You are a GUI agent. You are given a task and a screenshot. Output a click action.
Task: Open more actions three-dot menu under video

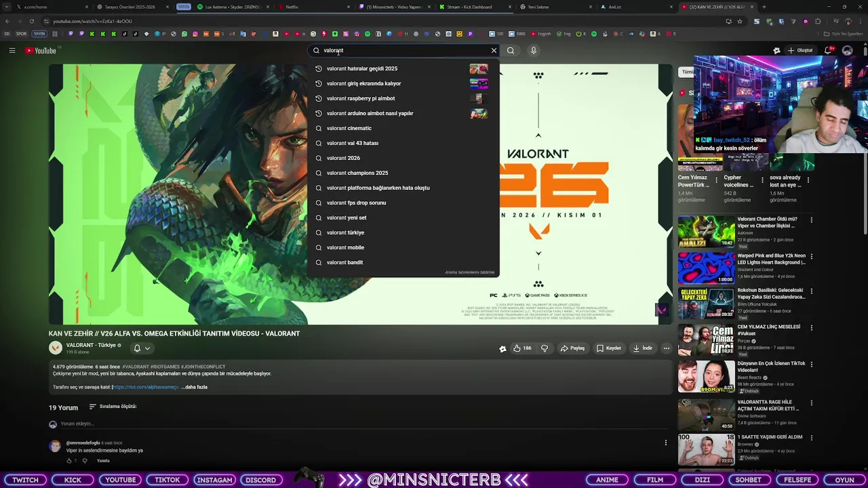tap(667, 348)
